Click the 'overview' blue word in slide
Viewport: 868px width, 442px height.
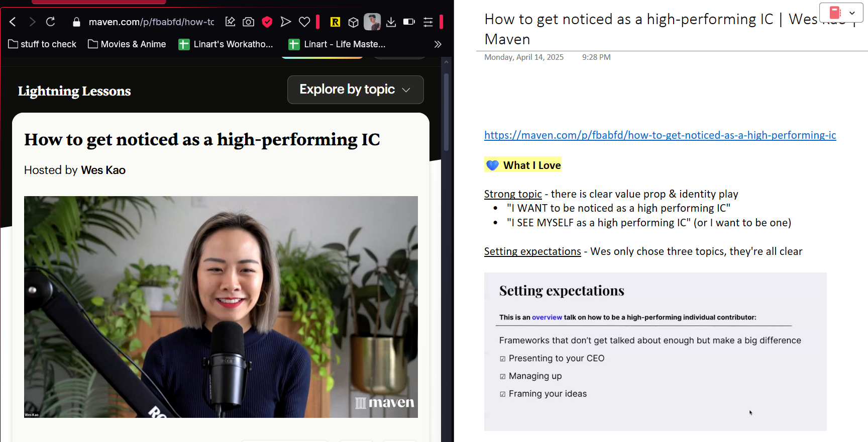(547, 317)
